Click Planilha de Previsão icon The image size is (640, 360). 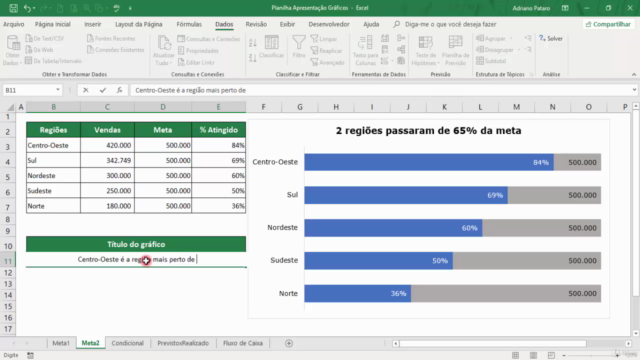click(x=455, y=51)
